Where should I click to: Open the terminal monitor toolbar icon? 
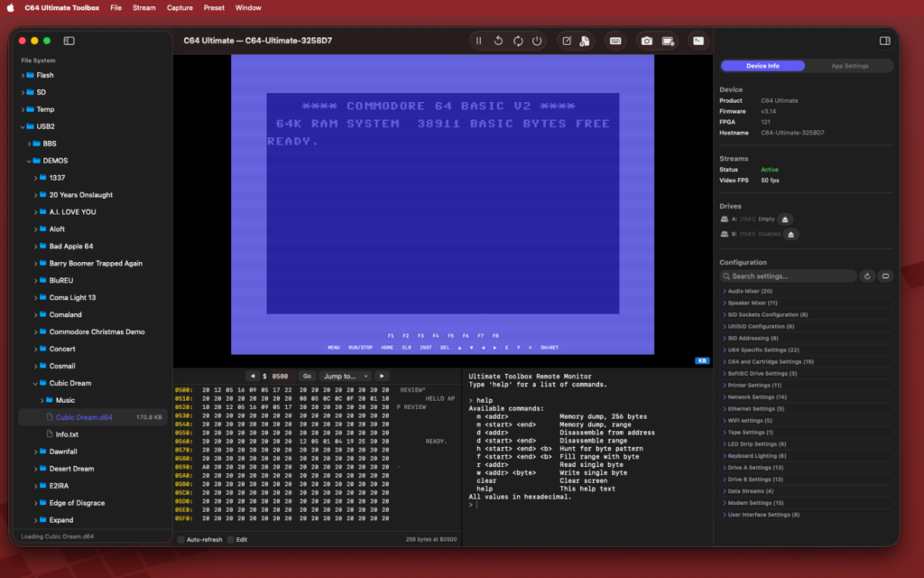(x=698, y=41)
